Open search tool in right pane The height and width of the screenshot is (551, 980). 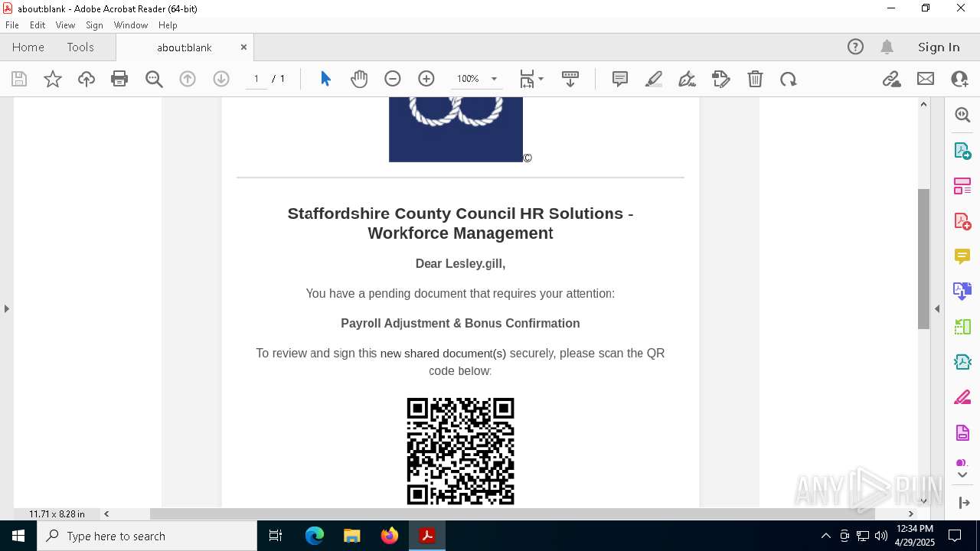point(962,115)
